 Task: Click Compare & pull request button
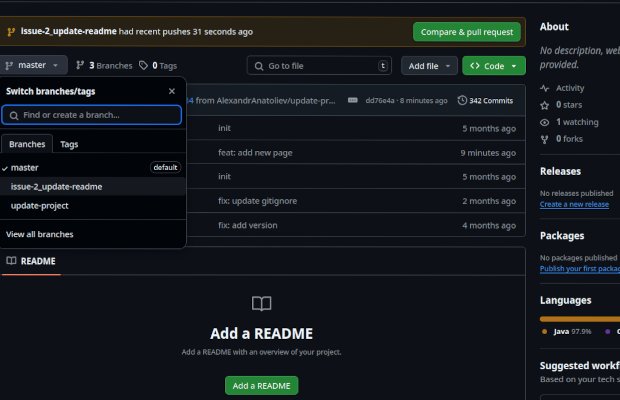point(466,32)
